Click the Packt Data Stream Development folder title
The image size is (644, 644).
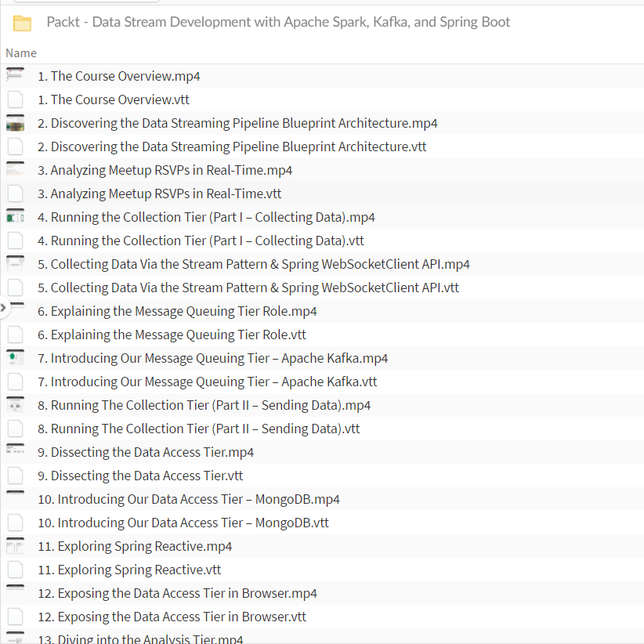[x=278, y=22]
